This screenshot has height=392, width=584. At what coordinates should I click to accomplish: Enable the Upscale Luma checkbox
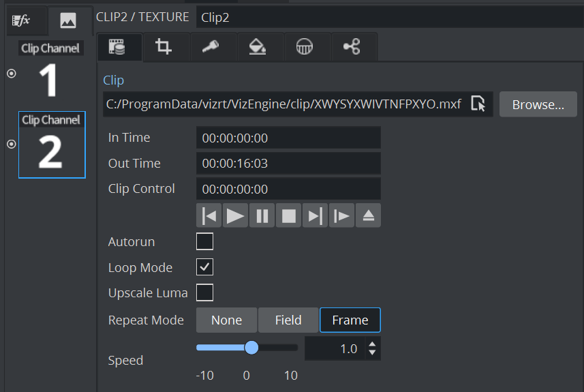204,292
